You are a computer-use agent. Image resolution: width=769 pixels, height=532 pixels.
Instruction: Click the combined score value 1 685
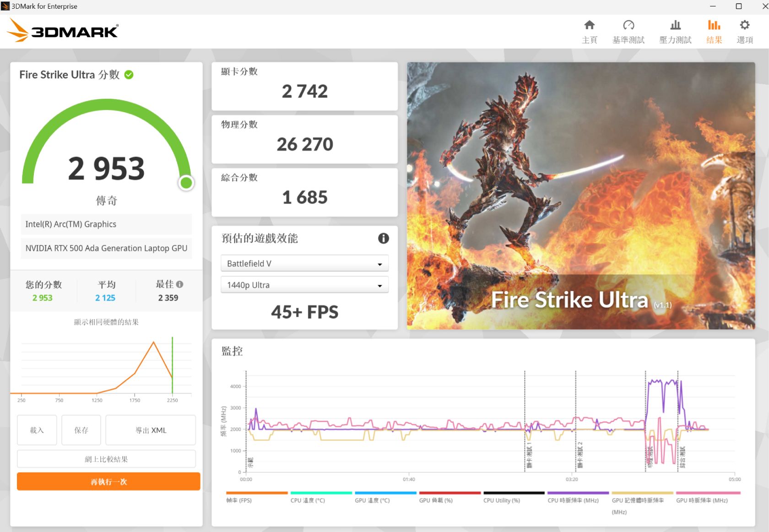(305, 197)
